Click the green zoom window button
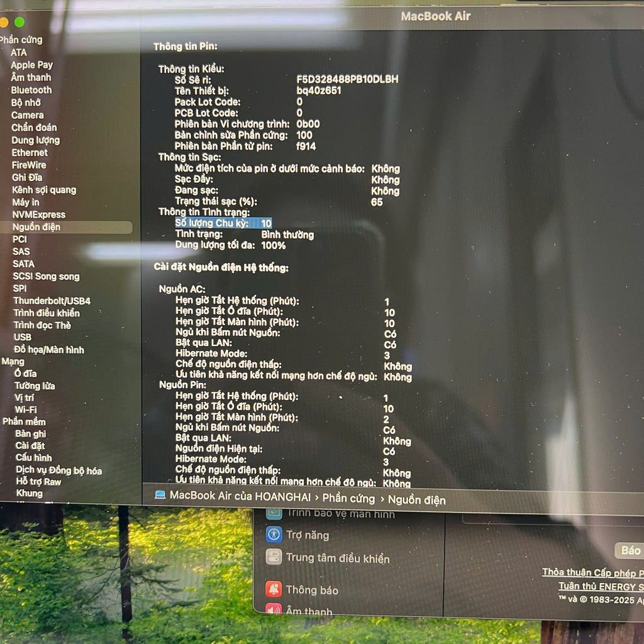Viewport: 644px width, 644px height. [x=19, y=22]
